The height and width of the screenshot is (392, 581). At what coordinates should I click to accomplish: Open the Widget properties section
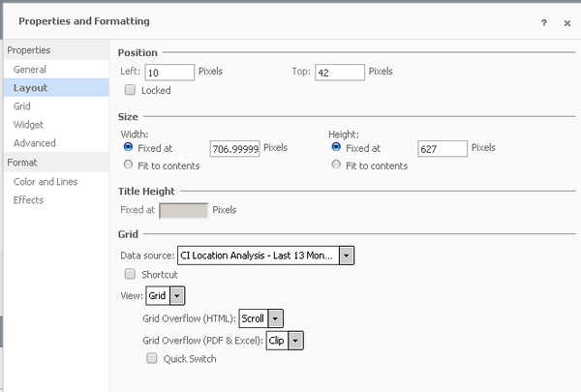(x=28, y=125)
